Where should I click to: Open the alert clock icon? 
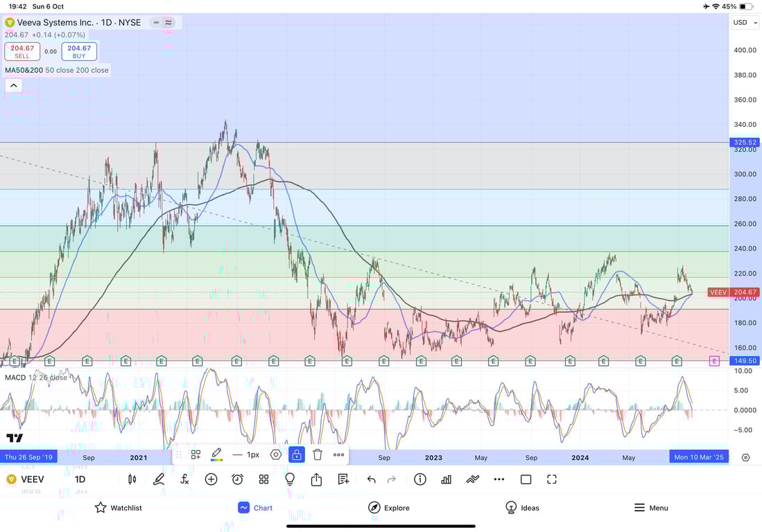[237, 479]
